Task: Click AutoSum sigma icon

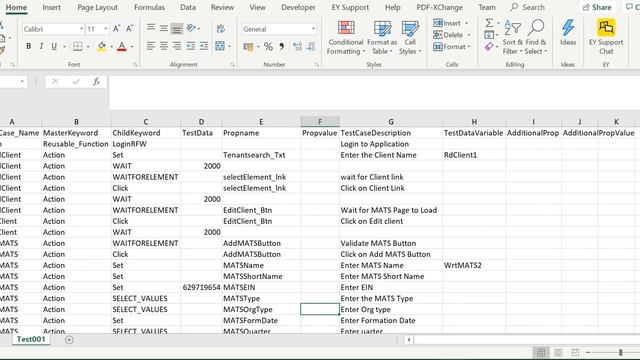Action: tap(489, 23)
